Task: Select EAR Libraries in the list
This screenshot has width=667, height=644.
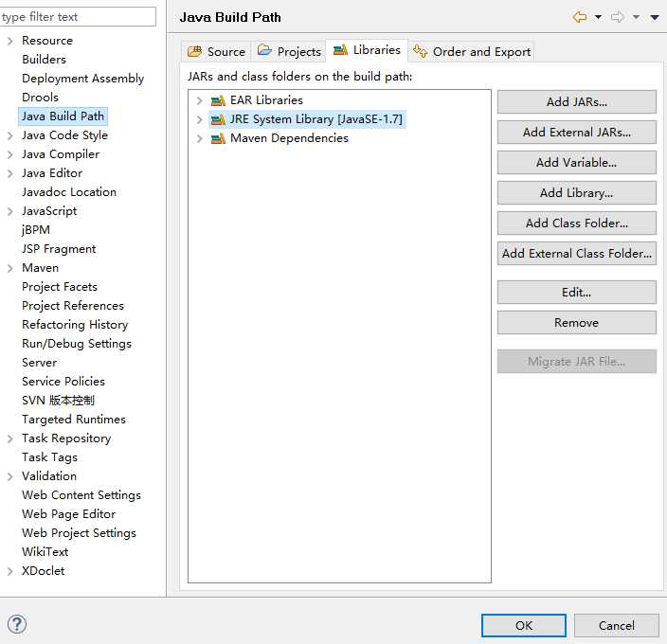Action: pos(266,100)
